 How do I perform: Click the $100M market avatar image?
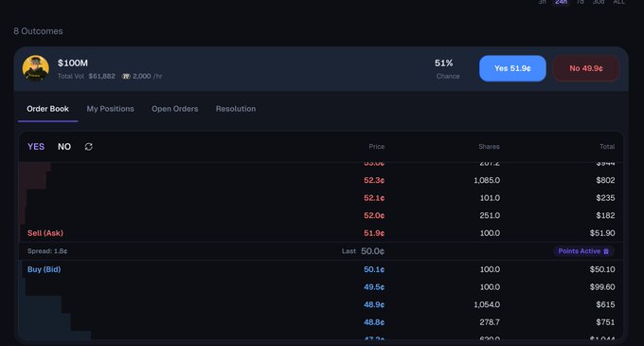coord(36,68)
